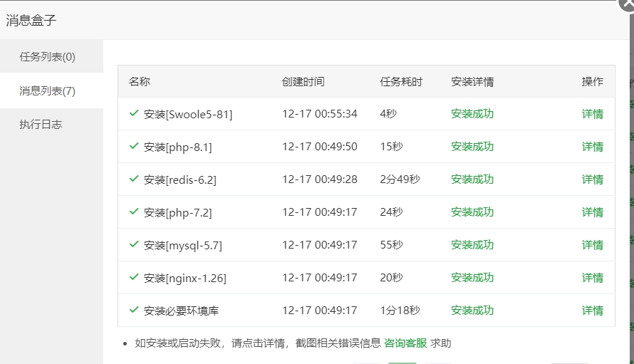
Task: Click the 任务耗时 column header
Action: [x=401, y=82]
